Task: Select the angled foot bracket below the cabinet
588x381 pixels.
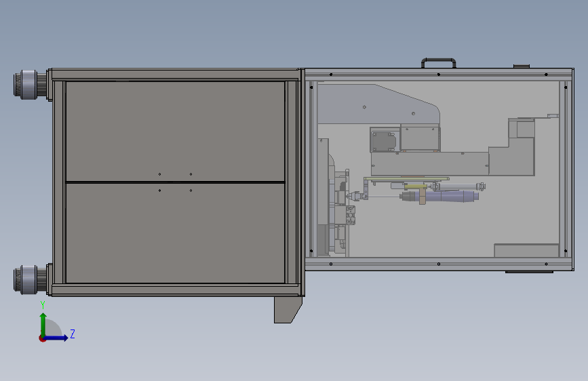Action: click(288, 310)
